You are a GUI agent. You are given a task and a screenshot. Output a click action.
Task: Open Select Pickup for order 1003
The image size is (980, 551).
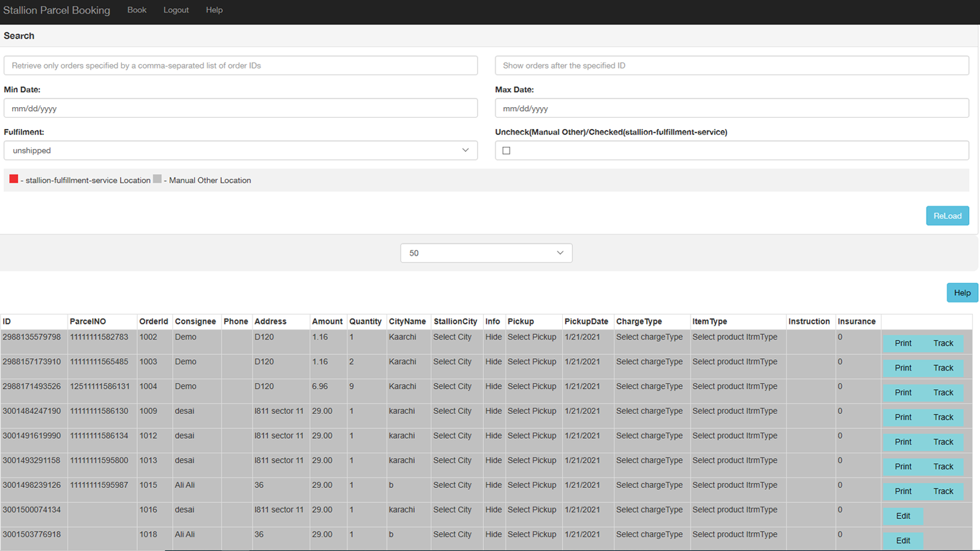[532, 362]
